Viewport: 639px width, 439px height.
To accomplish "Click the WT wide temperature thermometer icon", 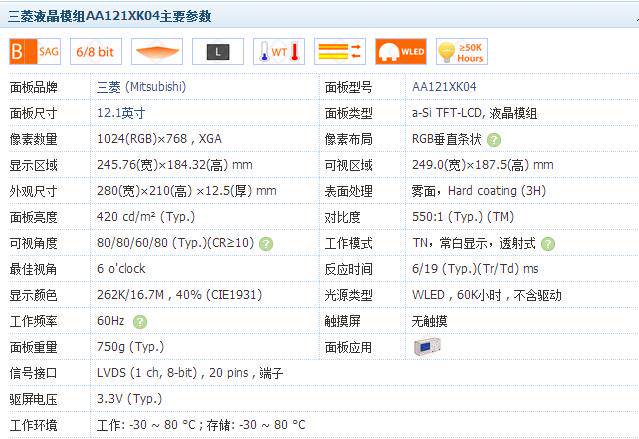I will [x=279, y=52].
